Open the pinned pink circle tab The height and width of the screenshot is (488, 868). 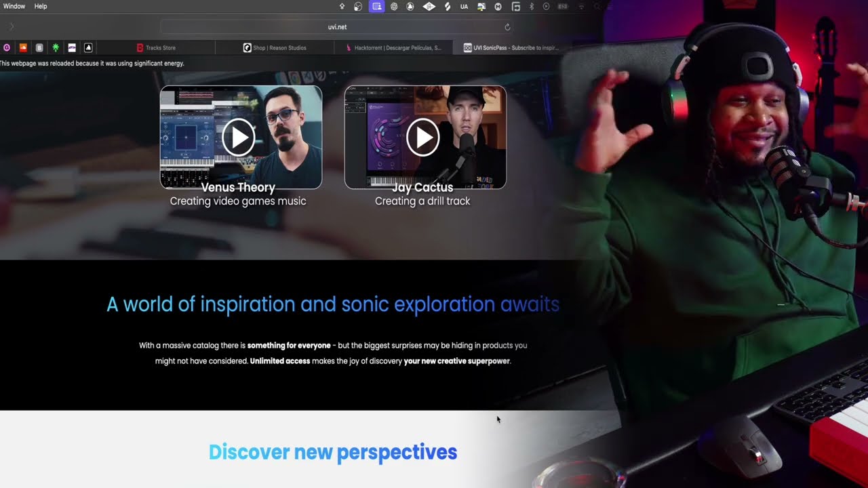click(7, 48)
